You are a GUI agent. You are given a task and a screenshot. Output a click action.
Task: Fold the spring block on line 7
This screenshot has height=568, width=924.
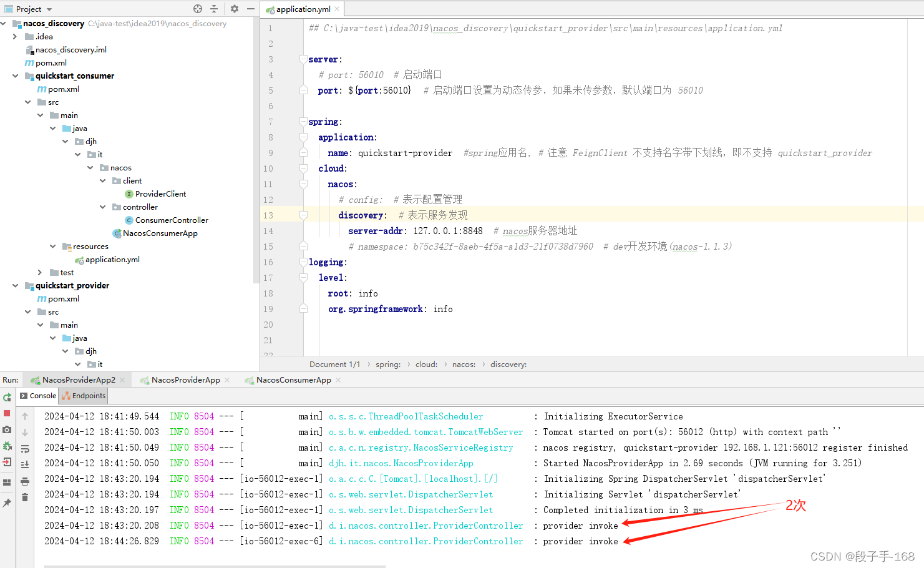click(x=303, y=122)
